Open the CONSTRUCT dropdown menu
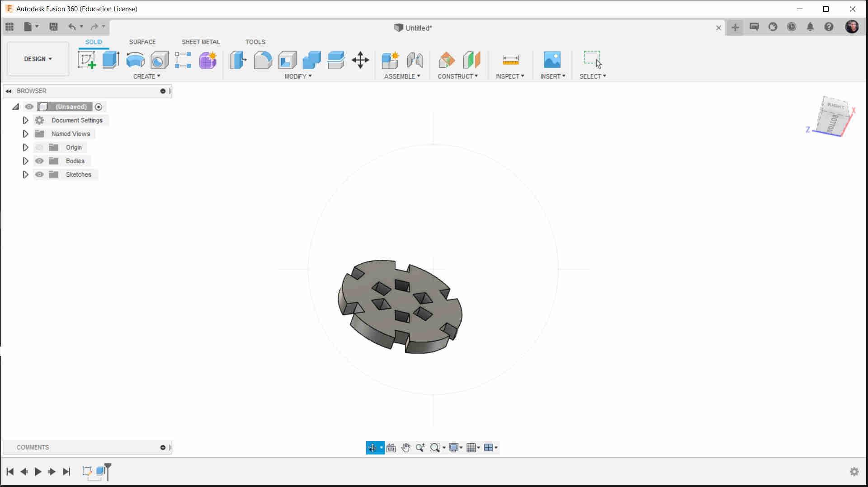Image resolution: width=868 pixels, height=487 pixels. (458, 76)
